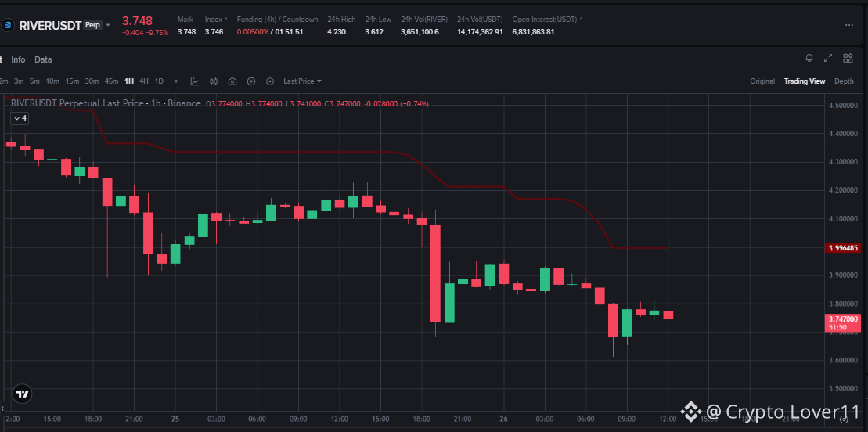The image size is (868, 432).
Task: Open the candlestick chart style icon
Action: pos(214,81)
